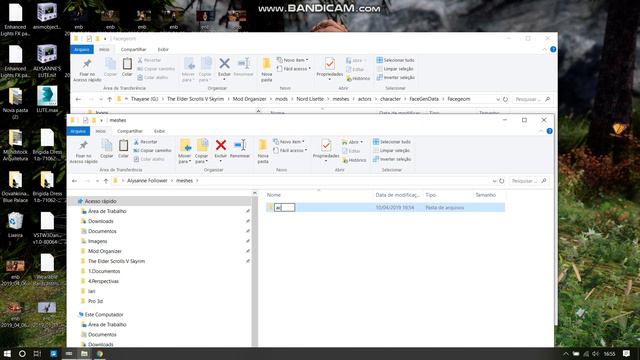Image resolution: width=640 pixels, height=360 pixels.
Task: Click Copiar caminho in meshes window
Action: [152, 150]
